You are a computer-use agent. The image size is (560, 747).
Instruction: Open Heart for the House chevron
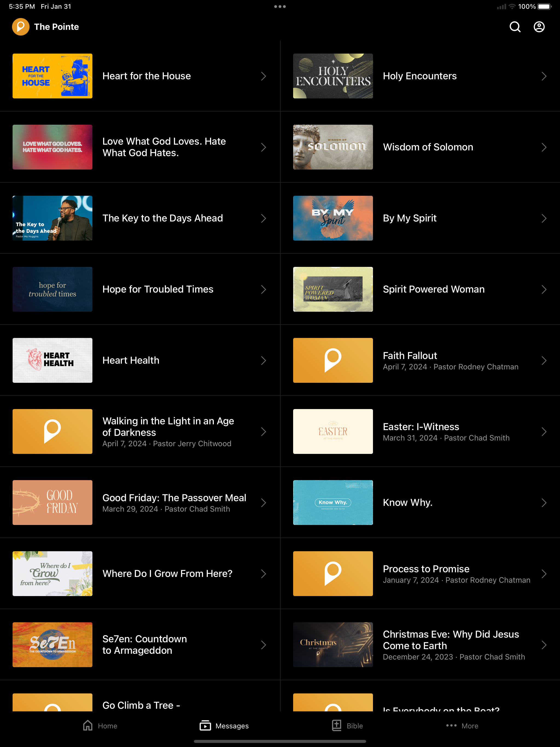point(263,76)
